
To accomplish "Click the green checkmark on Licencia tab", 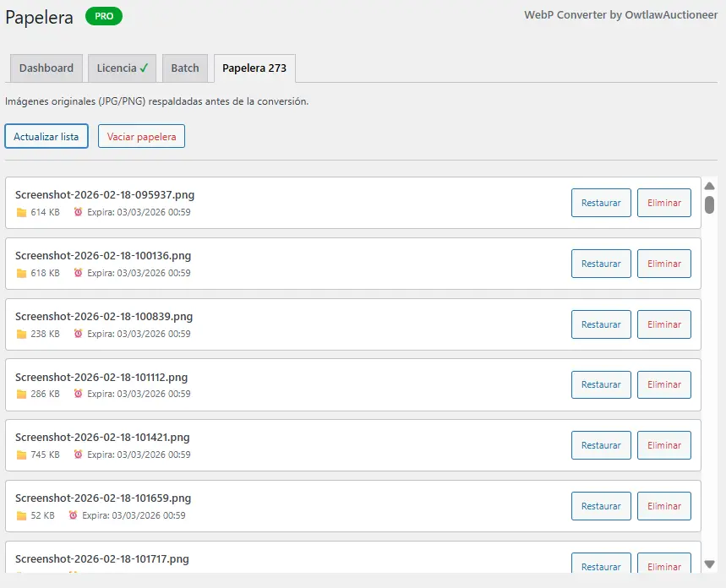I will [145, 68].
